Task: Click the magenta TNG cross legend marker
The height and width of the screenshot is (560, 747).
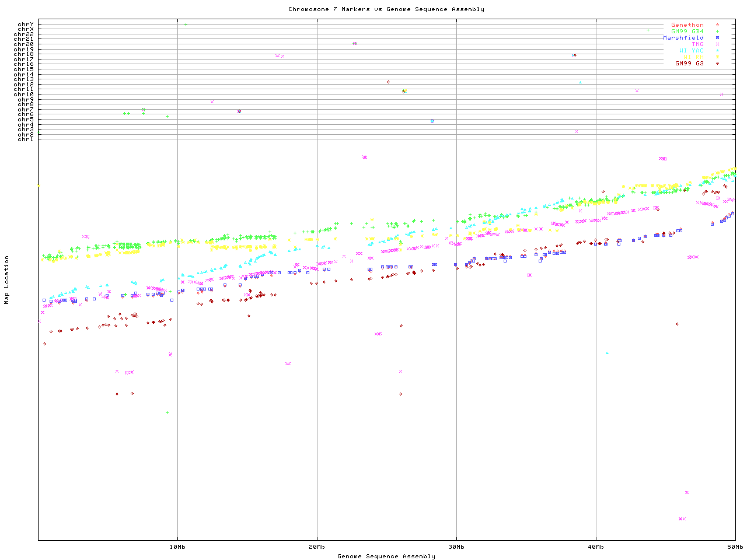Action: [717, 44]
